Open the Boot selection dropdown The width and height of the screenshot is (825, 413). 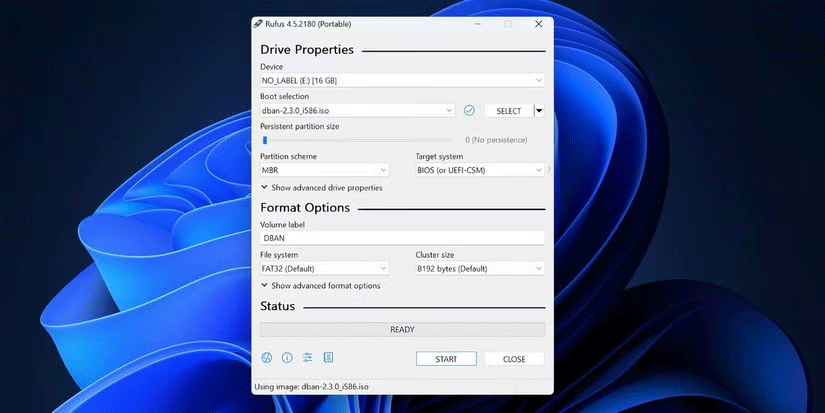coord(358,110)
